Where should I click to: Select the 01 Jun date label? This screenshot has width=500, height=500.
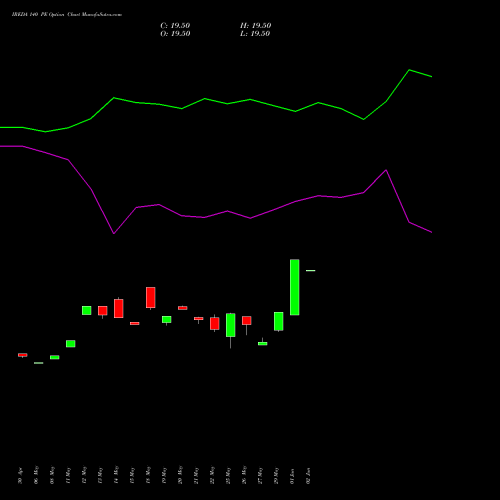[x=292, y=476]
